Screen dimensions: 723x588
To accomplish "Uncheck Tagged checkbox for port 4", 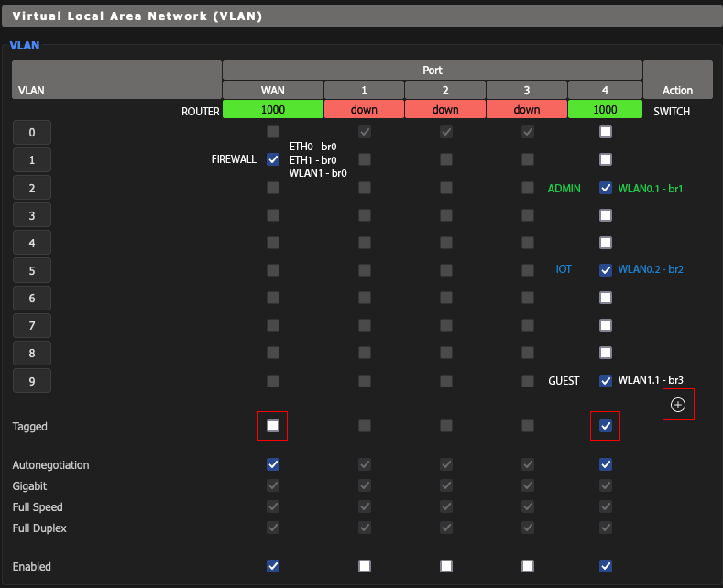I will [x=605, y=426].
